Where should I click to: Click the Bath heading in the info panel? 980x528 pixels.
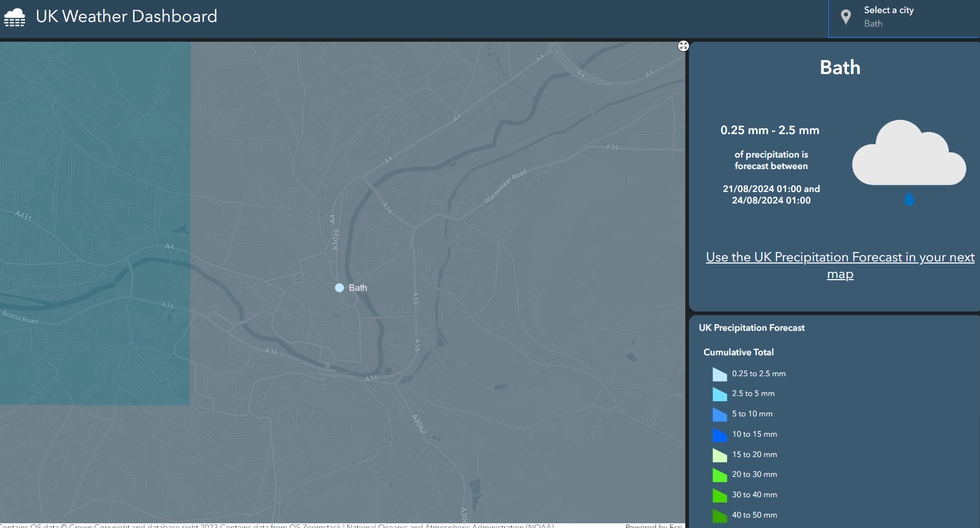[840, 67]
